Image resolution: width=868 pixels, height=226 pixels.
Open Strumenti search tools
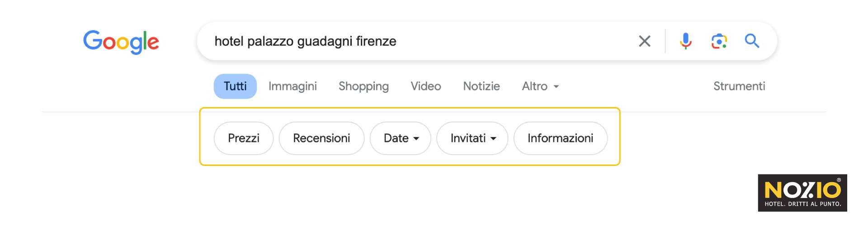click(739, 86)
